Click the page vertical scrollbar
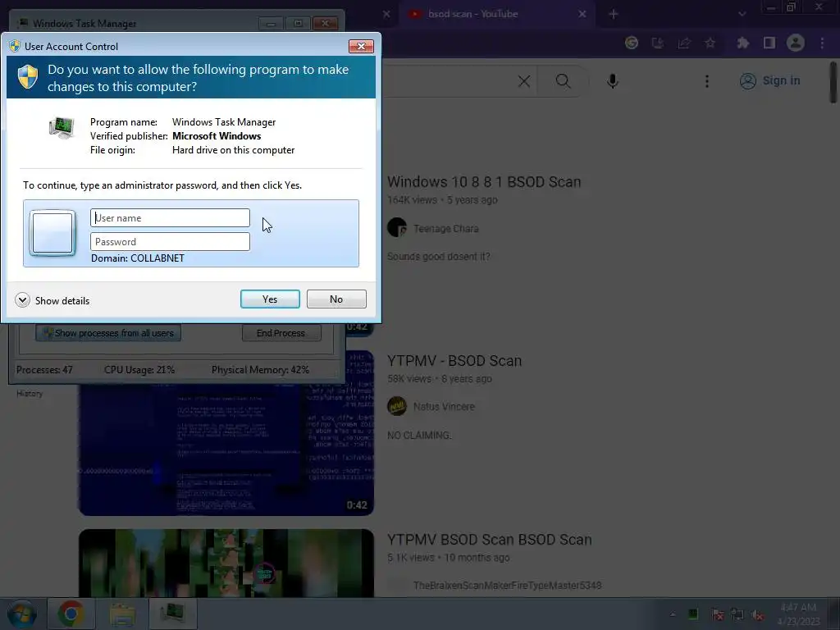Screen dimensions: 840x630 click(833, 83)
